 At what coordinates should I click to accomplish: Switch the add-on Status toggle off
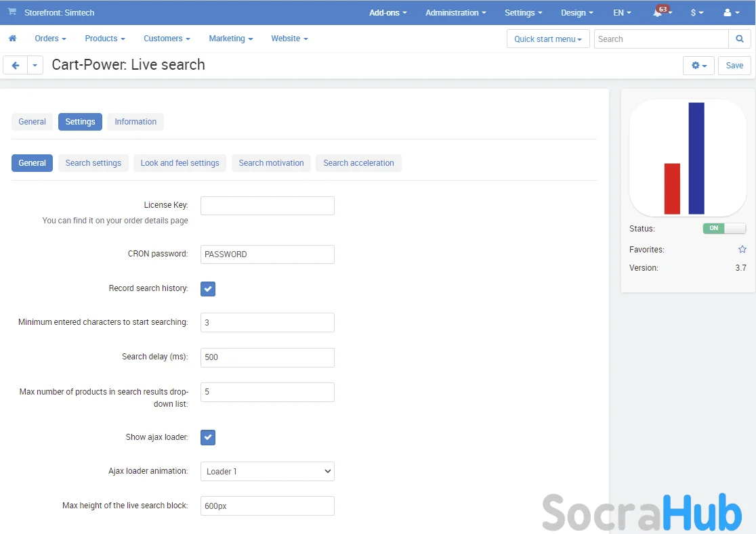pos(723,229)
